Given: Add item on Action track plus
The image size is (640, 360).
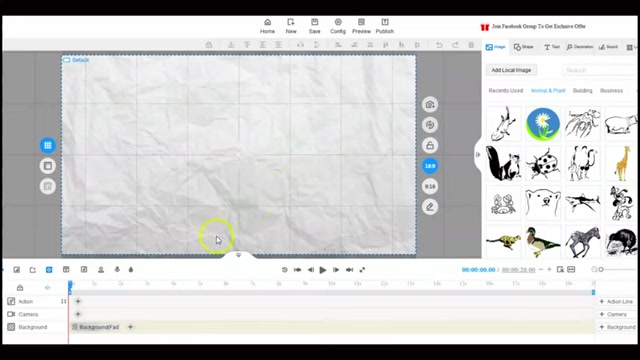Looking at the screenshot, I should tap(78, 301).
